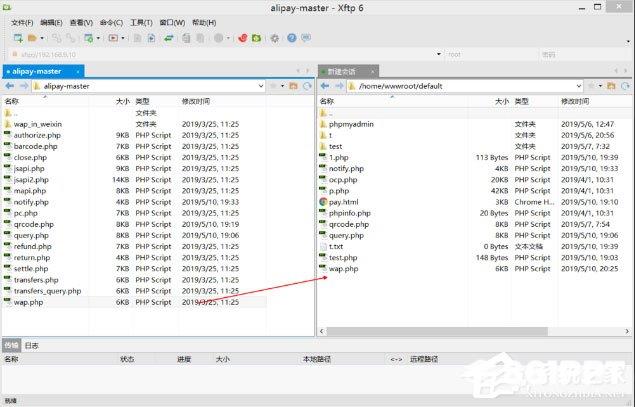Go forward in the local alipay-master pane
Screen dimensions: 635x407
[x=23, y=86]
